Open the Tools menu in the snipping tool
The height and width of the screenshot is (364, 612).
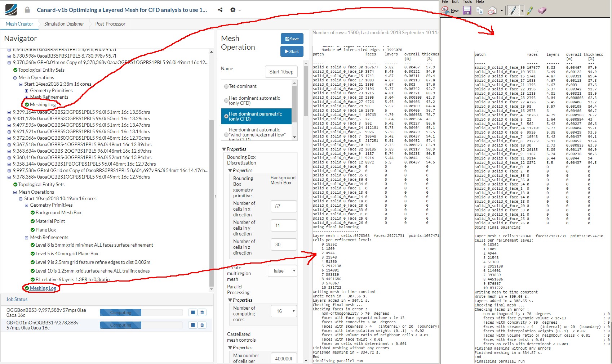[x=467, y=2]
